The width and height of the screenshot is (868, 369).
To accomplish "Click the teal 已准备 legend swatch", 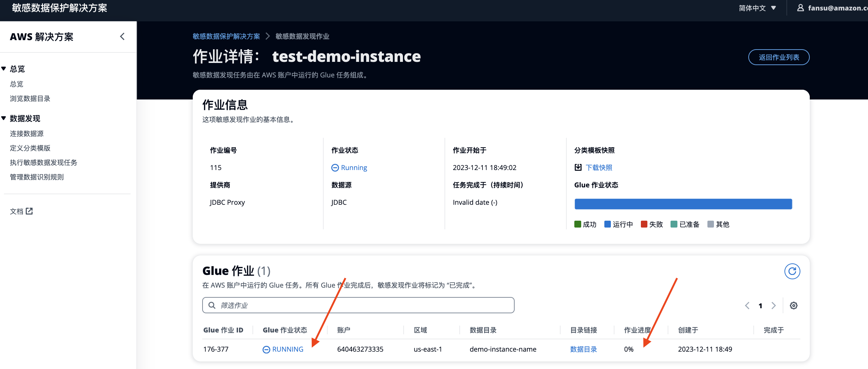I will (x=674, y=224).
